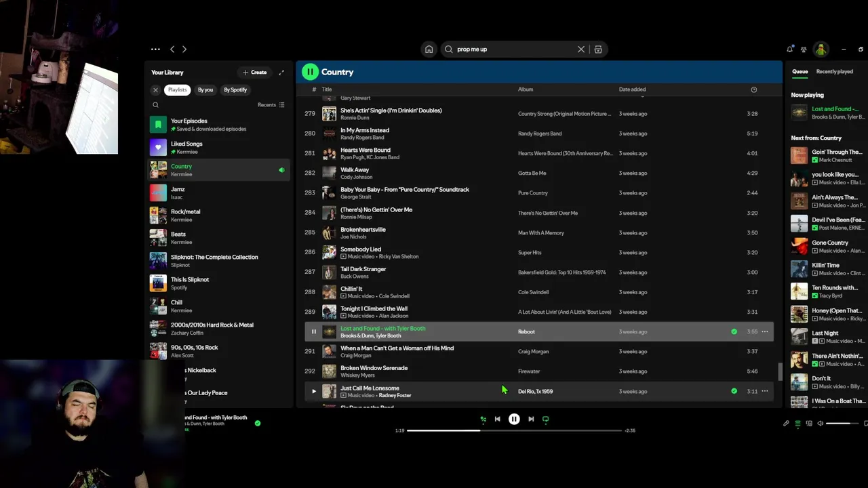Filter library to By you
The width and height of the screenshot is (868, 488).
coord(205,89)
